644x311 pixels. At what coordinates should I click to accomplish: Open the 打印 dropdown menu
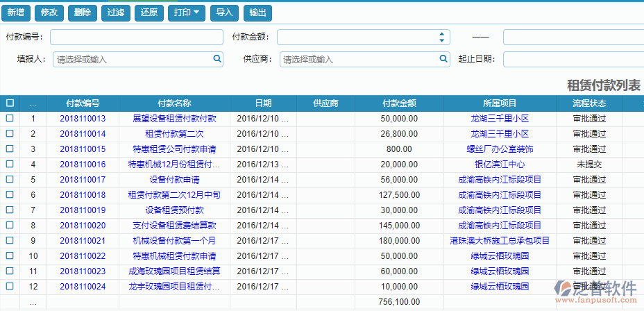pos(187,13)
